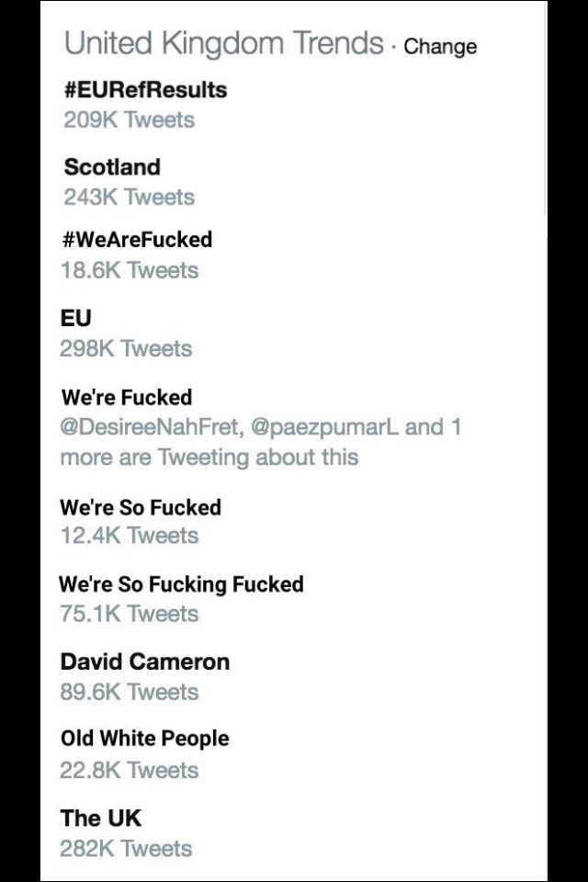The height and width of the screenshot is (882, 588).
Task: Click the 298K Tweets count under EU
Action: tap(126, 348)
